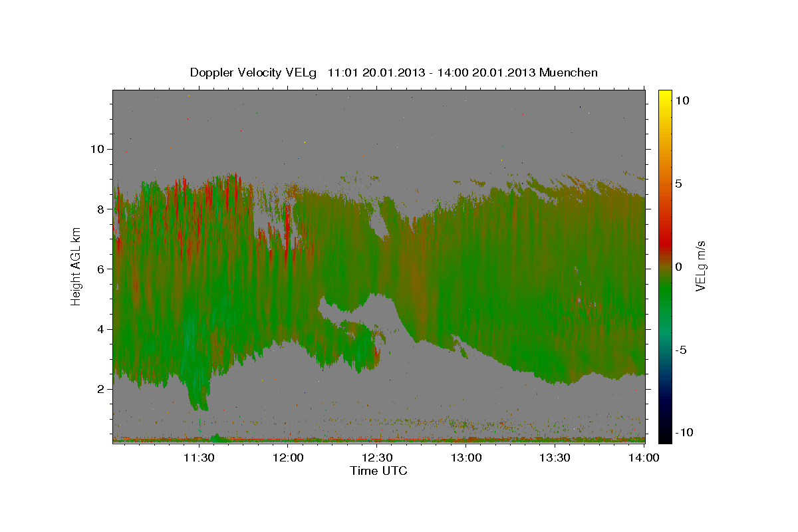Click the '12:30' time tick label
Image resolution: width=798 pixels, height=532 pixels.
tap(377, 458)
